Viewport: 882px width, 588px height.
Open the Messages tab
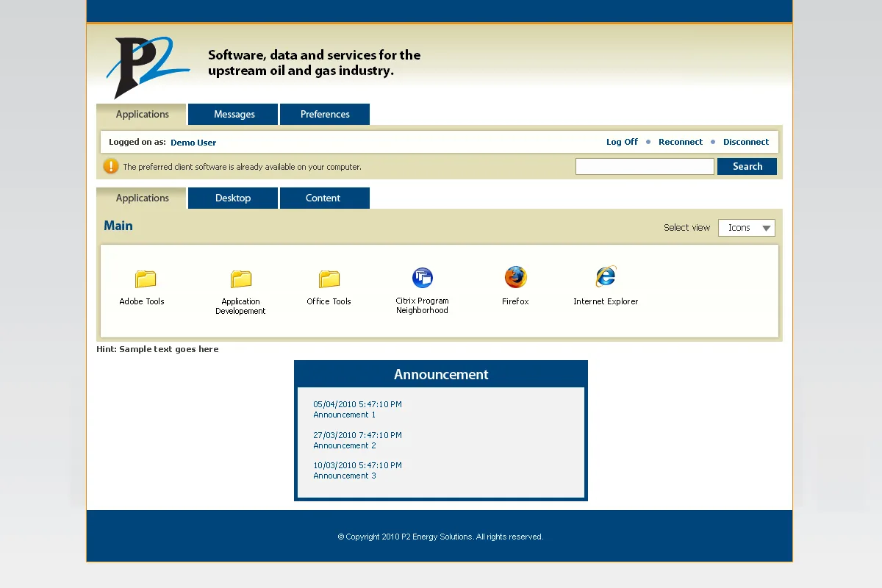234,114
